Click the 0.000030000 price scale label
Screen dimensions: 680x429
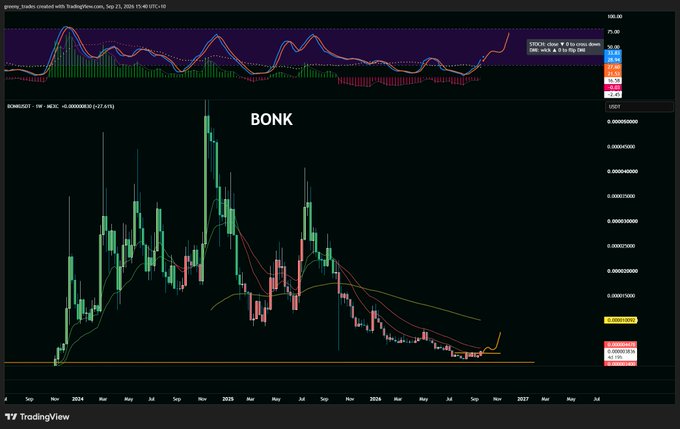tap(622, 221)
